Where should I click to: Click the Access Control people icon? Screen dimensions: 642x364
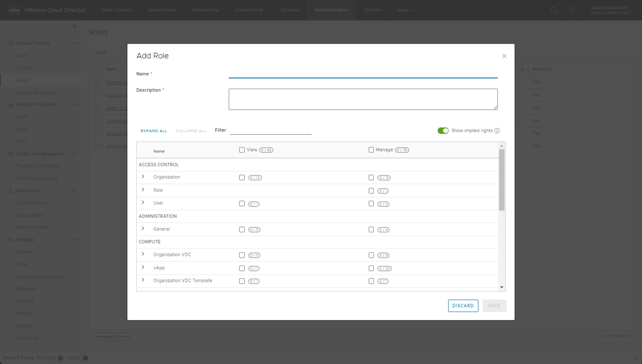point(11,43)
